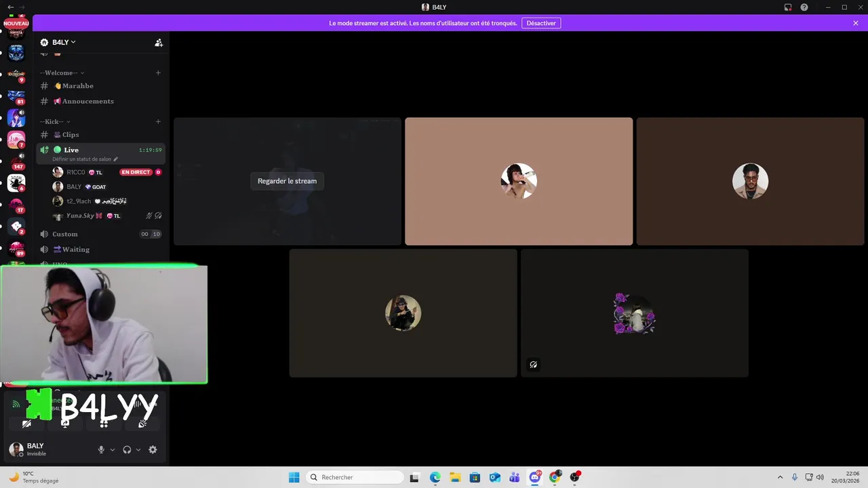
Task: Click the participant tile with purple roses avatar
Action: tap(635, 313)
